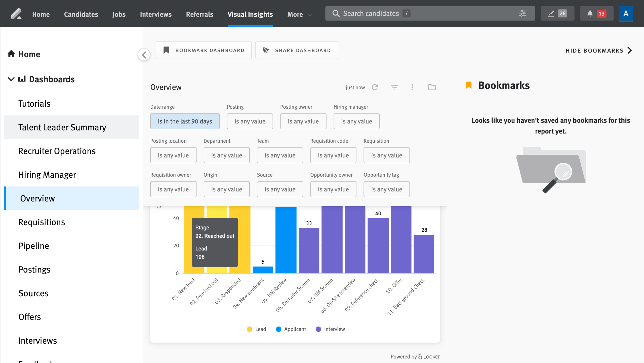Go to the Candidates tab

point(81,14)
